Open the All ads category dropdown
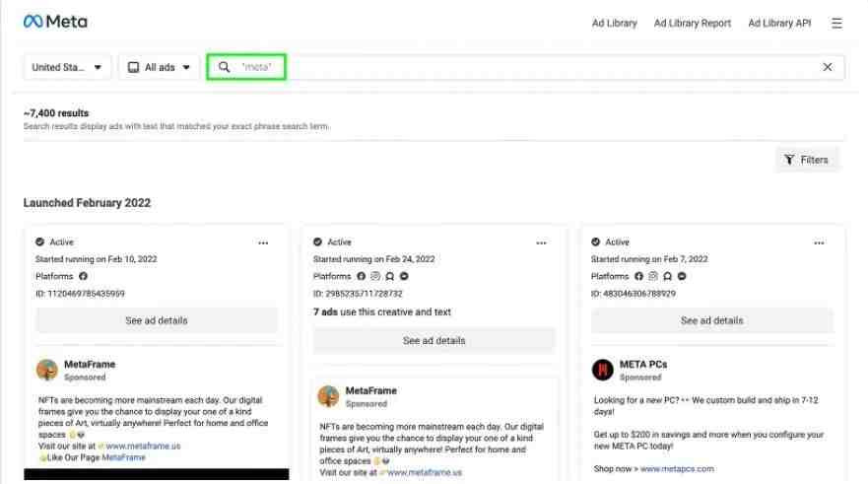 coord(159,67)
